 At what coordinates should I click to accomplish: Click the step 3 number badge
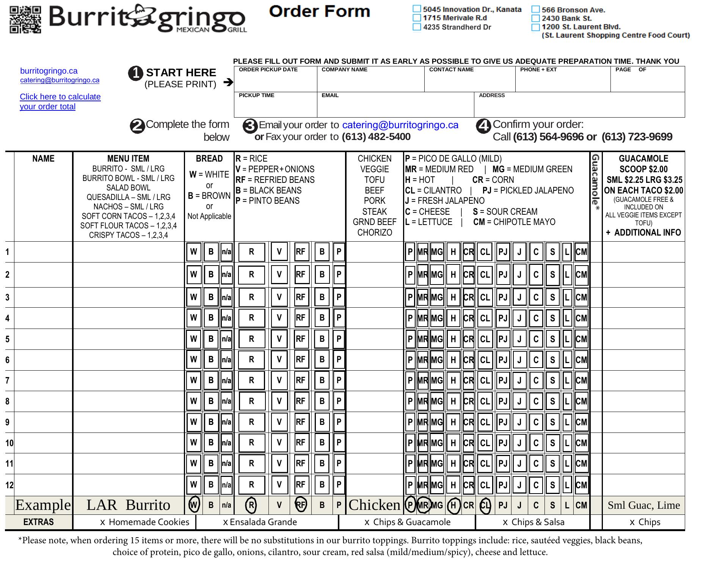(250, 126)
